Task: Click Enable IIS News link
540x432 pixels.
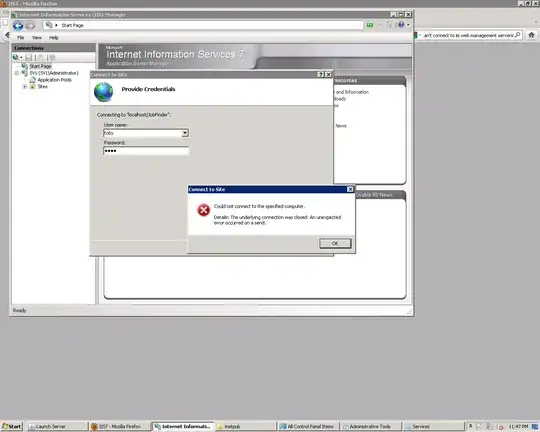Action: pyautogui.click(x=374, y=195)
